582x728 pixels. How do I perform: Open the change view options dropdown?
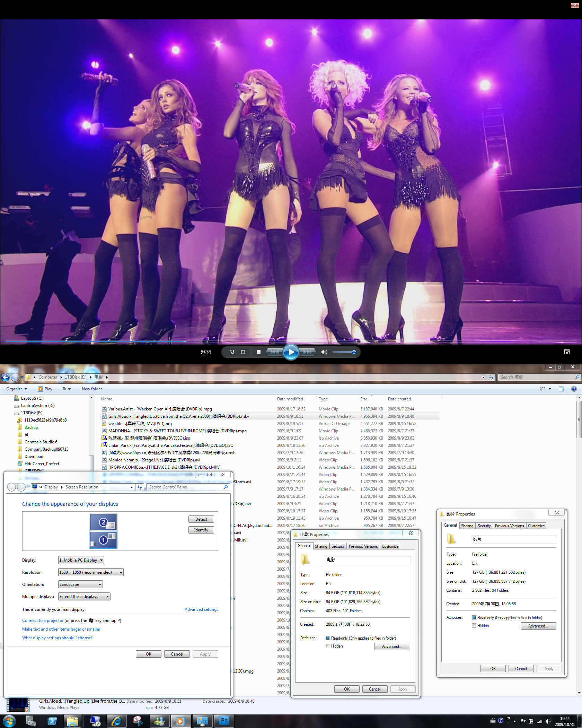point(550,389)
